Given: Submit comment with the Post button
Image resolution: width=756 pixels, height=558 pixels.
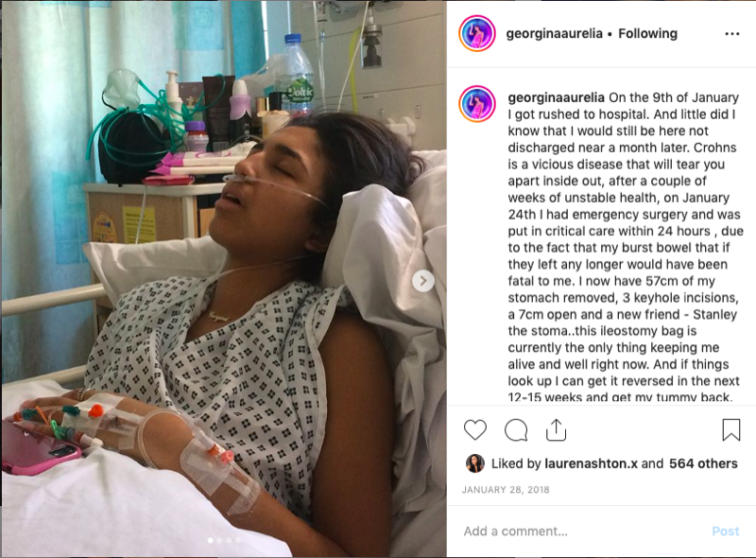Looking at the screenshot, I should (x=725, y=531).
